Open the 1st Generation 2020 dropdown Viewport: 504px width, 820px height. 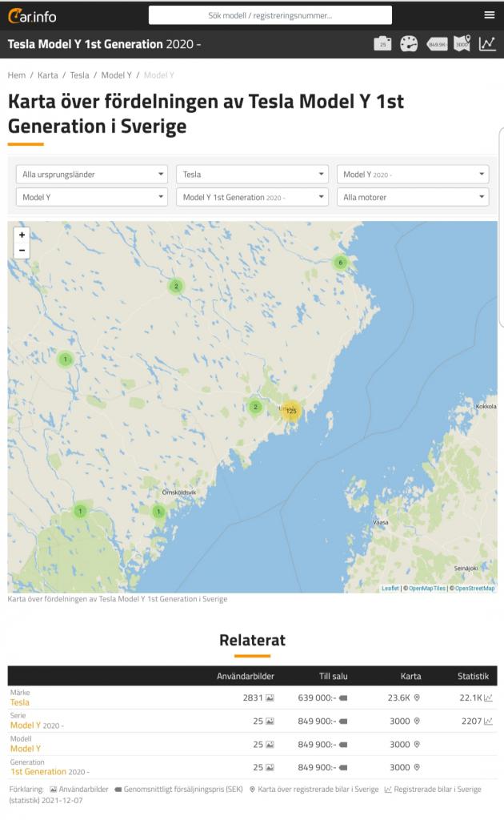coord(252,197)
